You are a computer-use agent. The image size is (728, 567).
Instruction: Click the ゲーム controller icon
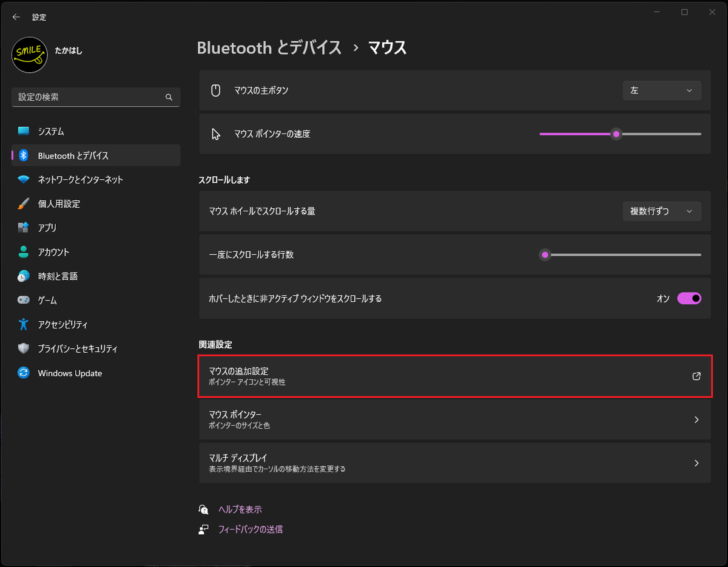(x=24, y=300)
